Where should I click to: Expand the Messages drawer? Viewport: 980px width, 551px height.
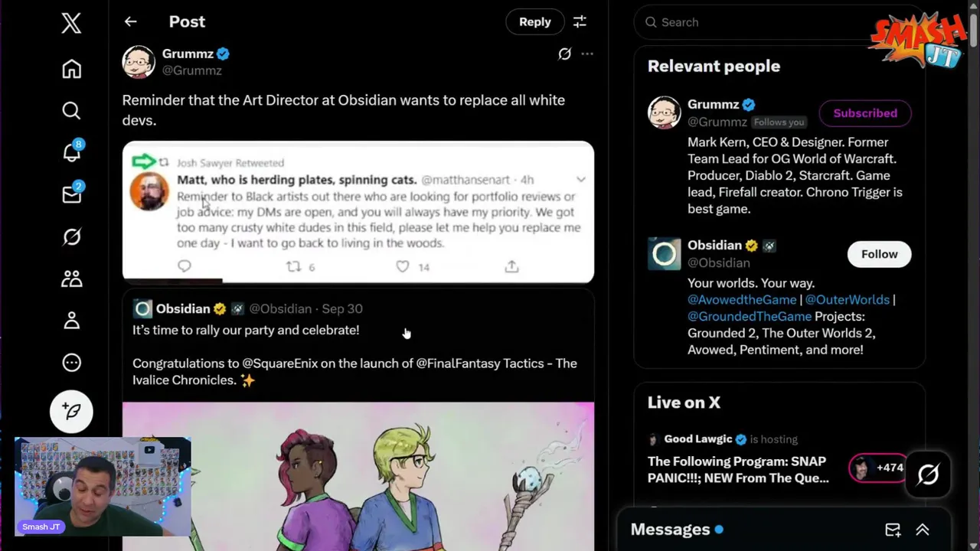923,530
